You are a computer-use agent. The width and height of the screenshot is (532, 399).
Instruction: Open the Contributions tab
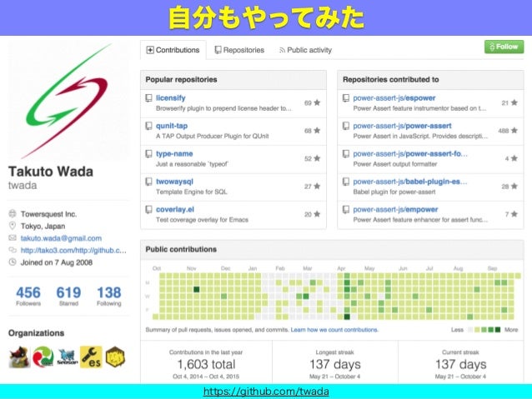(x=173, y=50)
